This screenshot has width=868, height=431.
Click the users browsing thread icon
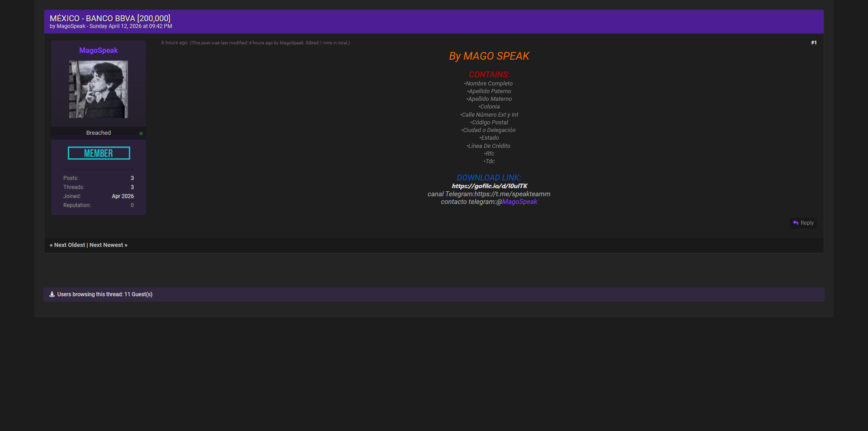52,294
